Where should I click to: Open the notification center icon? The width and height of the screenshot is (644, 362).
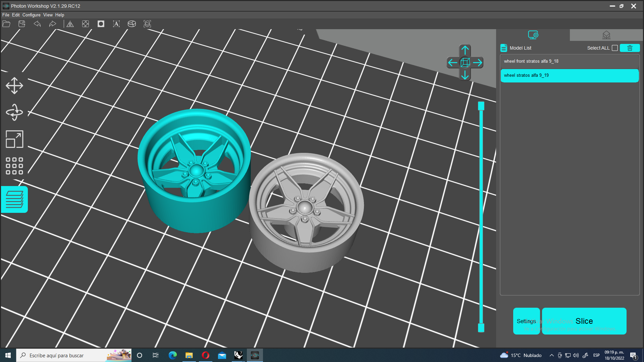(x=633, y=356)
